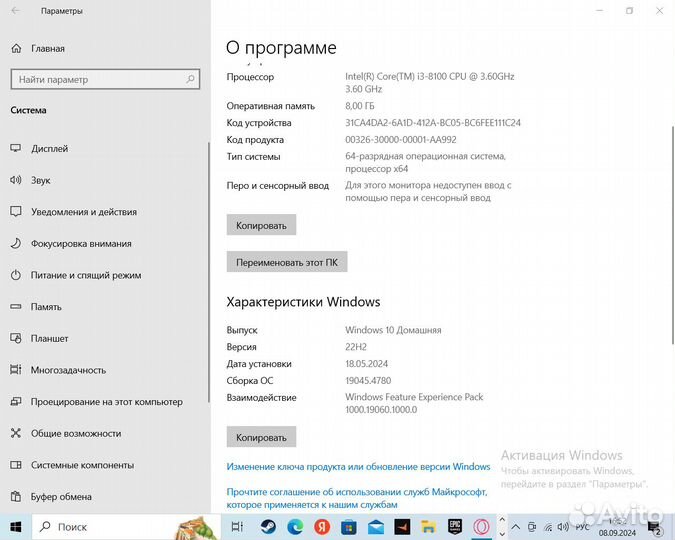675x540 pixels.
Task: Copy device specs with first Копировать
Action: pos(261,225)
